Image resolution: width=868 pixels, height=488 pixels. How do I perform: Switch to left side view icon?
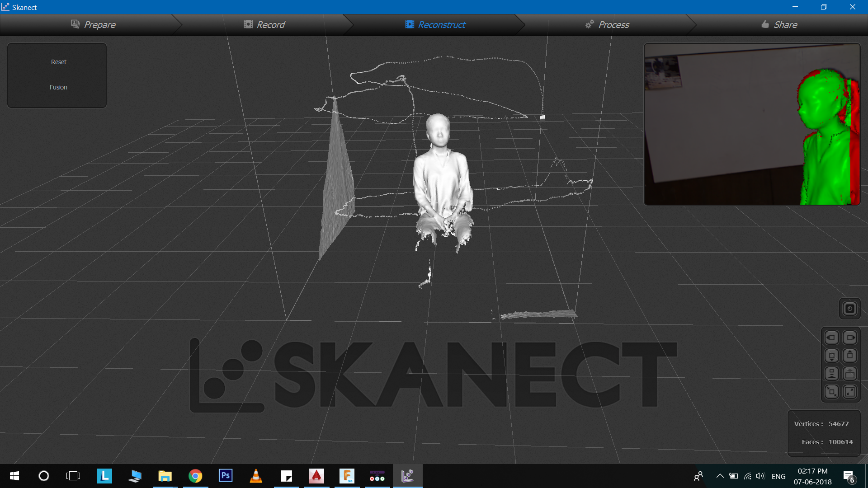click(831, 338)
